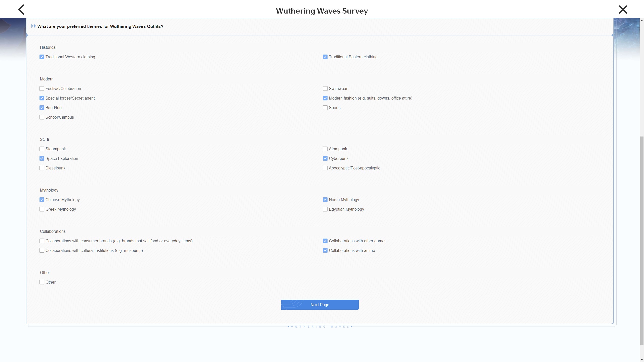Uncheck Norse Mythology

point(325,200)
